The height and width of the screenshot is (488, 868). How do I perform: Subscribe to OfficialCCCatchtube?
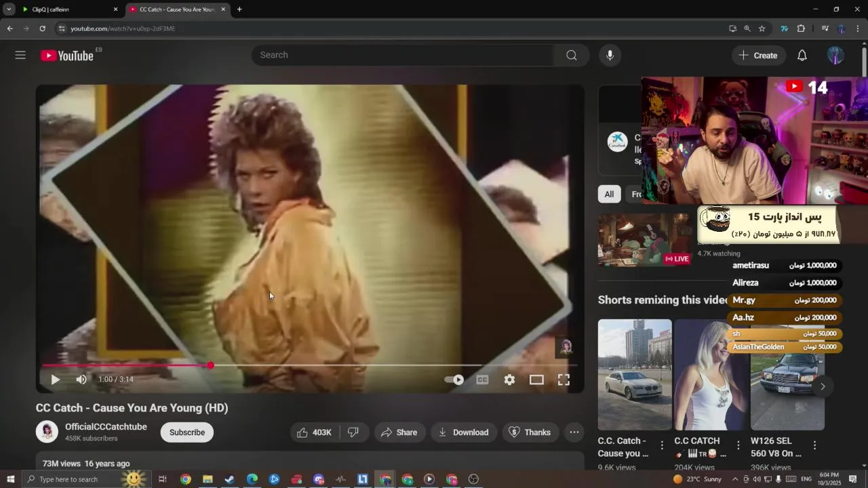(187, 432)
